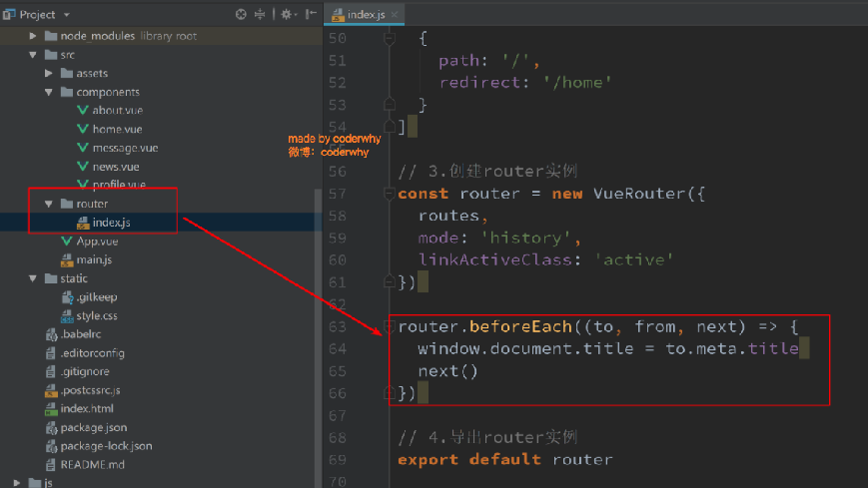Expand the js folder at bottom

point(17,483)
